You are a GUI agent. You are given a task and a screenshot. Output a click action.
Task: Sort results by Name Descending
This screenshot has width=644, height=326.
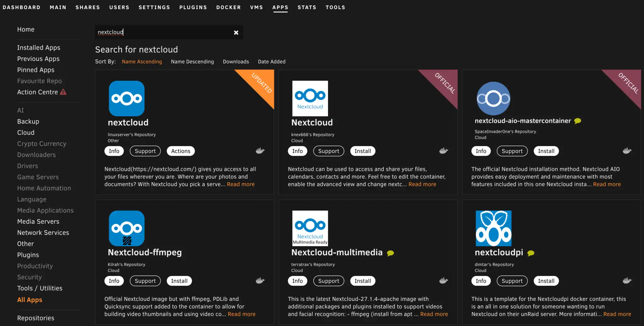click(x=192, y=62)
